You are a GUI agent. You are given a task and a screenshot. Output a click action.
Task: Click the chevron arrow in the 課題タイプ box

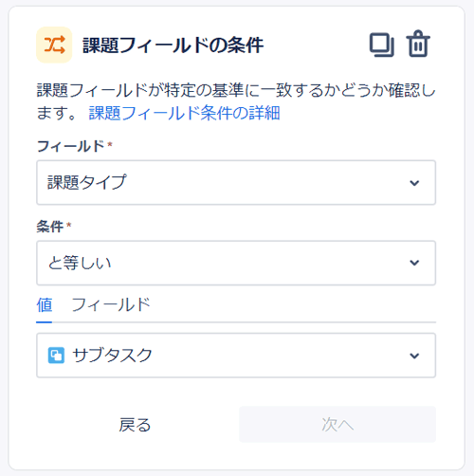(x=414, y=183)
